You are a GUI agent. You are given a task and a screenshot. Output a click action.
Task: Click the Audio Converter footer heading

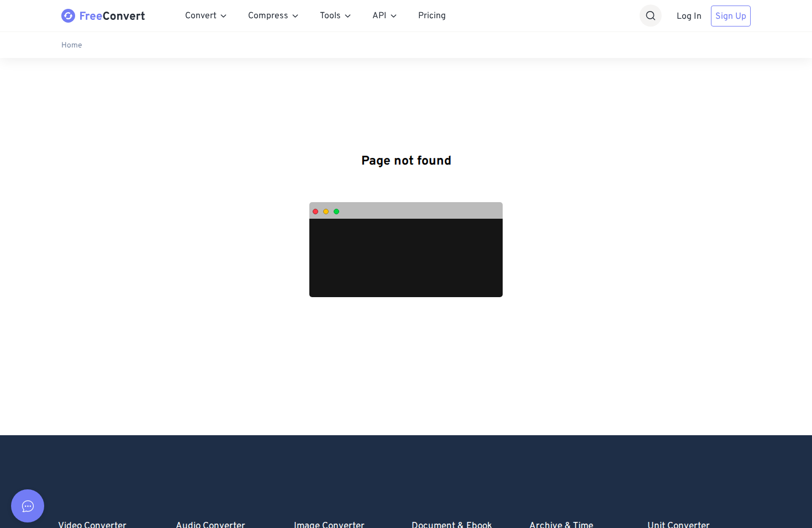point(210,524)
